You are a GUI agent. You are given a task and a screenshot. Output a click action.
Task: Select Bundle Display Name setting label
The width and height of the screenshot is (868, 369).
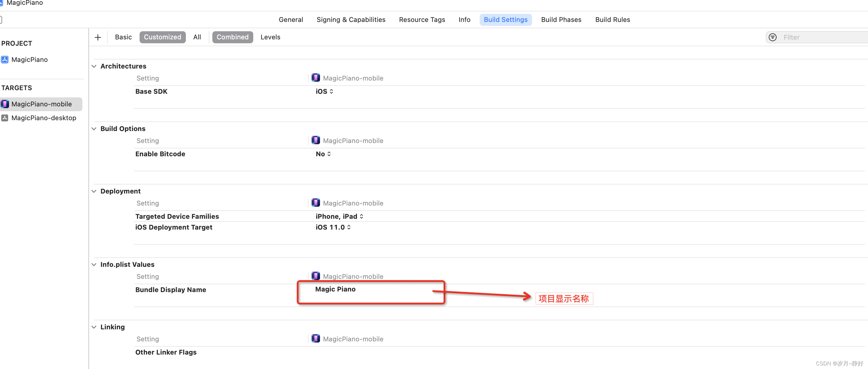(x=171, y=290)
